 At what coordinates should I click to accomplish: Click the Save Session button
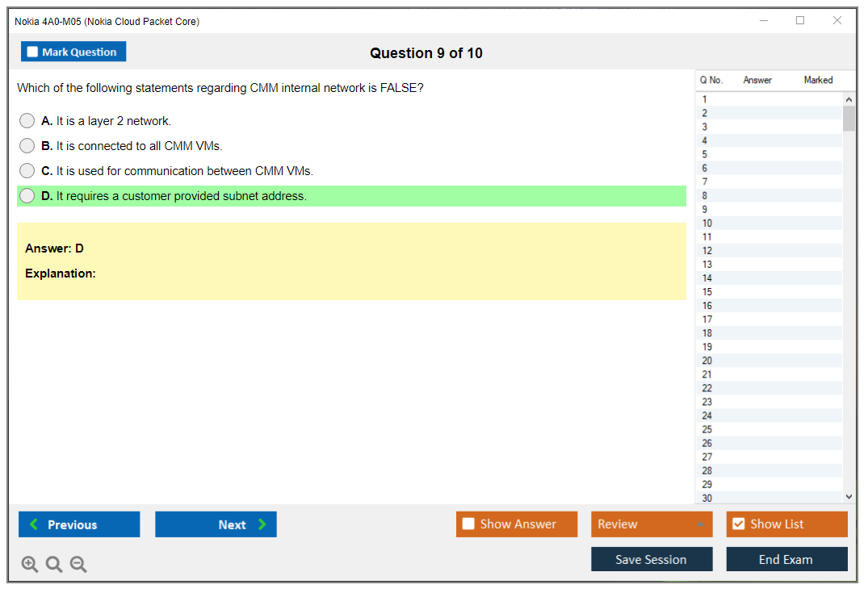651,559
